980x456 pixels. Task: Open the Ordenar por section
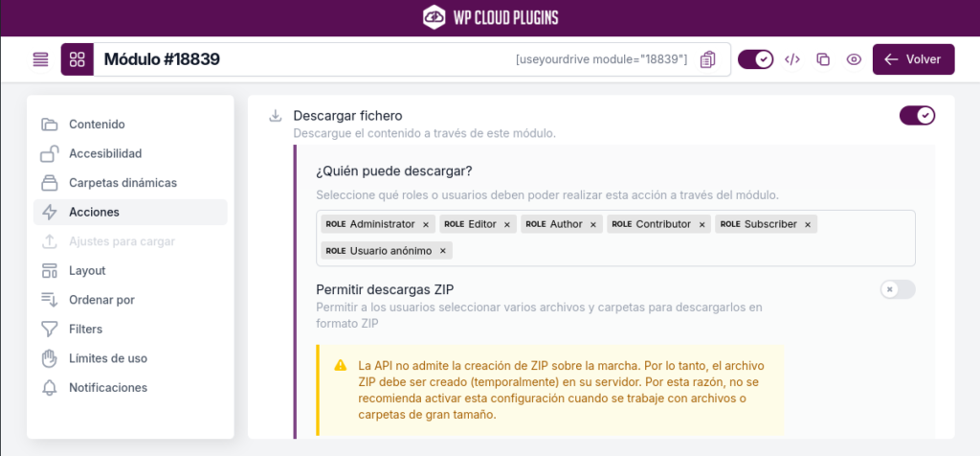tap(130, 300)
